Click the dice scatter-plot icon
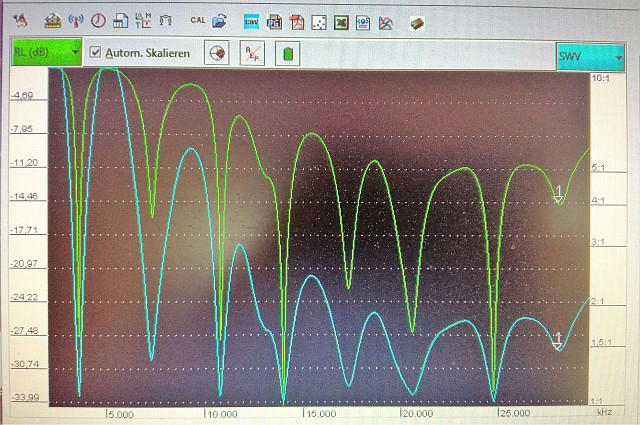This screenshot has width=640, height=425. [x=318, y=20]
